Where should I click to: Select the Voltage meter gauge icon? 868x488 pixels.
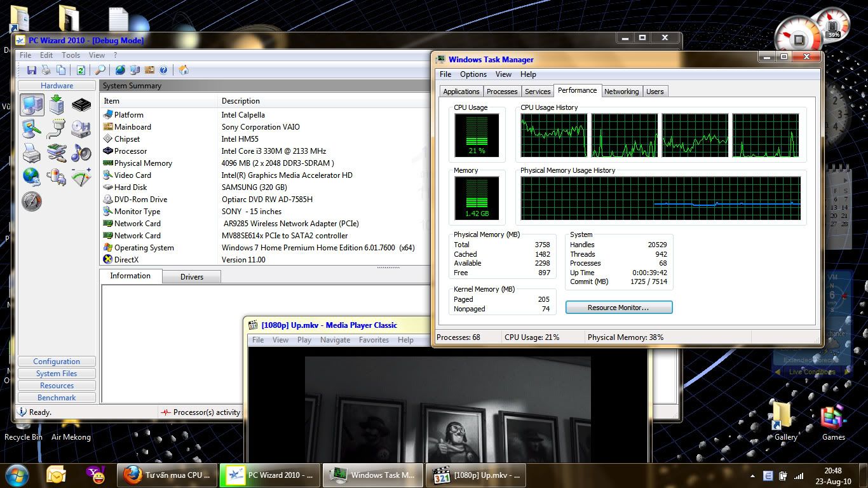pos(81,177)
